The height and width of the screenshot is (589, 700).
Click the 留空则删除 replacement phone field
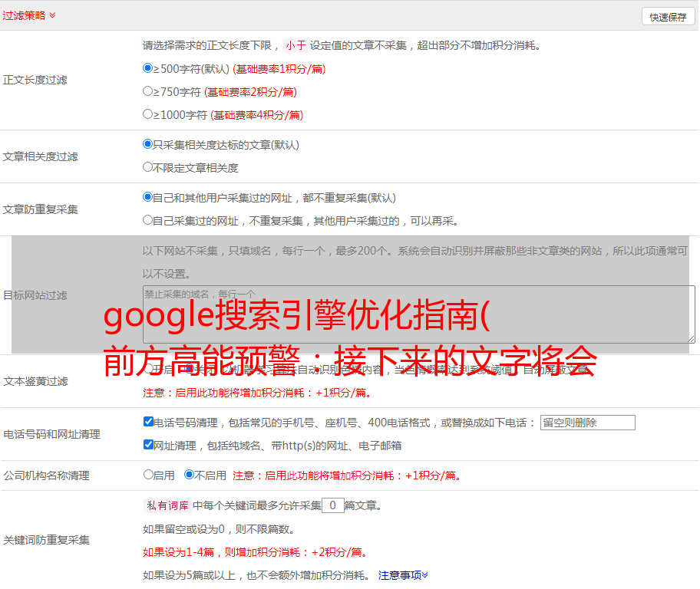click(x=587, y=423)
